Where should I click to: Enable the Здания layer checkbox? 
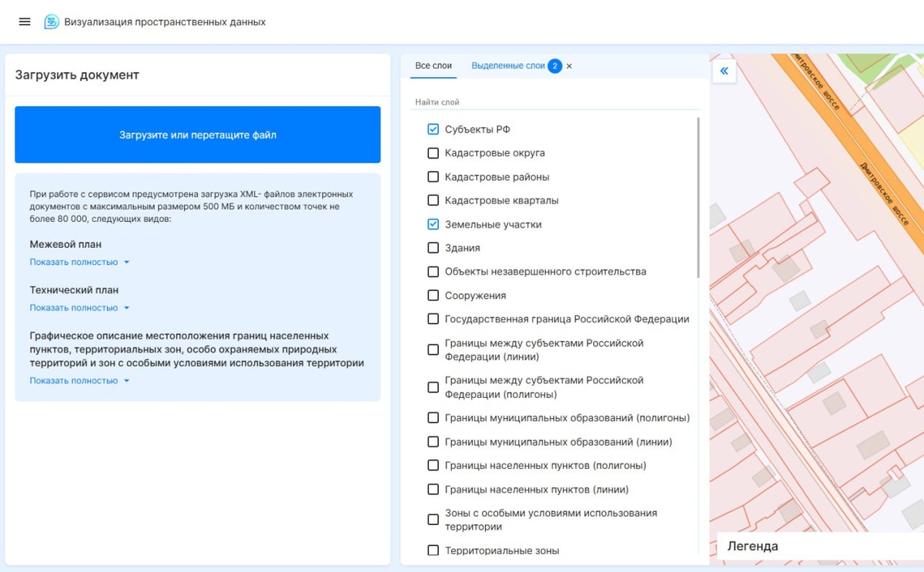tap(433, 248)
